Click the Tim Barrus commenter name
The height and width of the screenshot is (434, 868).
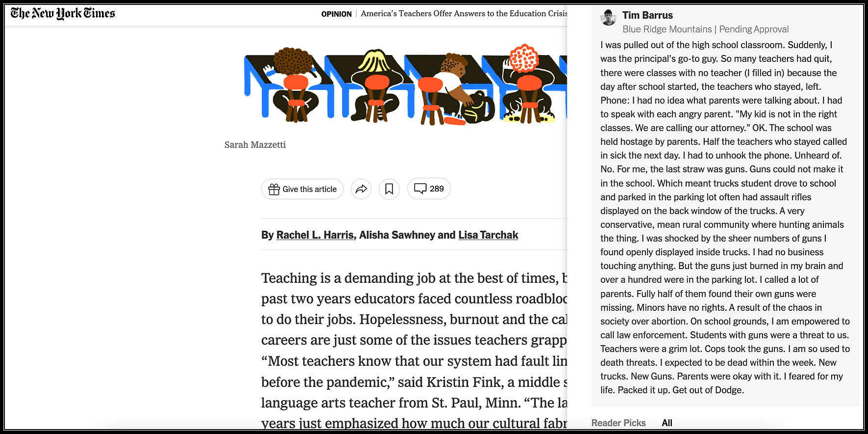pos(647,15)
